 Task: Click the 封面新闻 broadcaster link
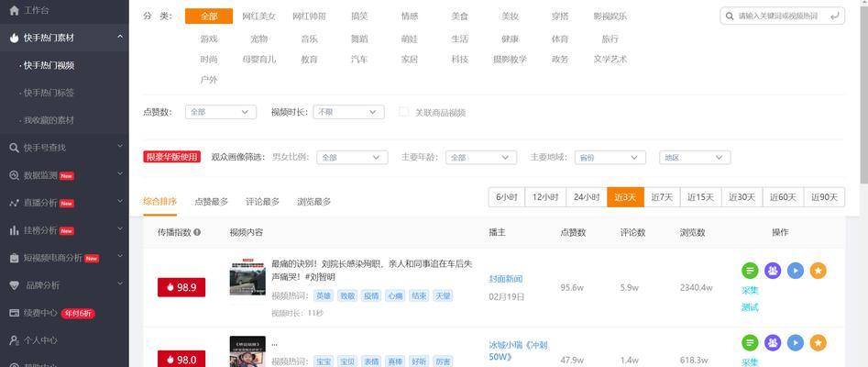click(506, 279)
